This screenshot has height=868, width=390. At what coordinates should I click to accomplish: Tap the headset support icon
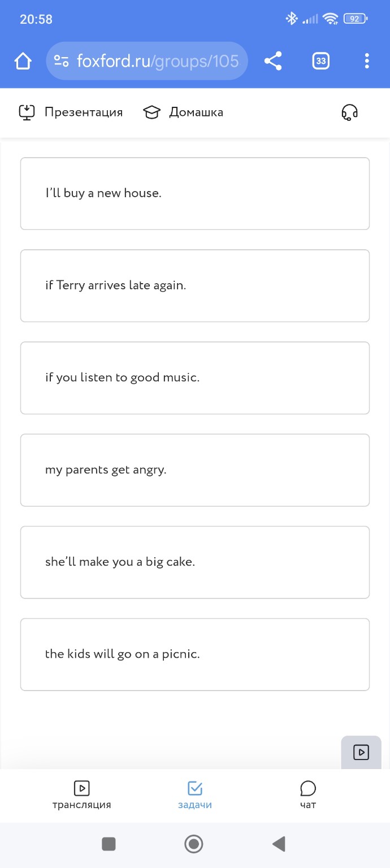349,112
